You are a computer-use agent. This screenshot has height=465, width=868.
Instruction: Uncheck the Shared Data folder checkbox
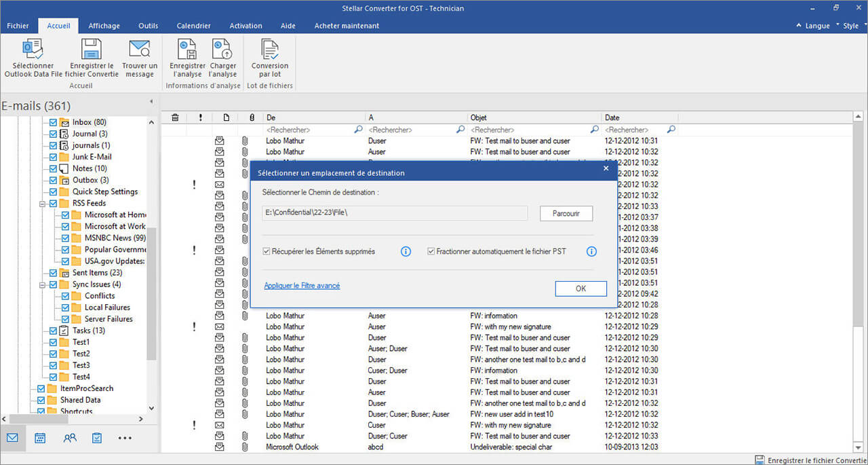coord(41,400)
